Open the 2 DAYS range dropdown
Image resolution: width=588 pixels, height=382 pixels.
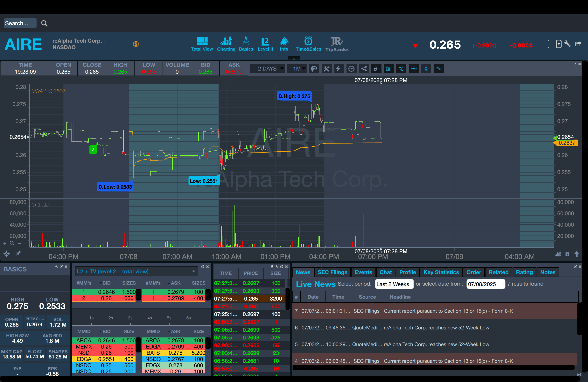point(268,69)
